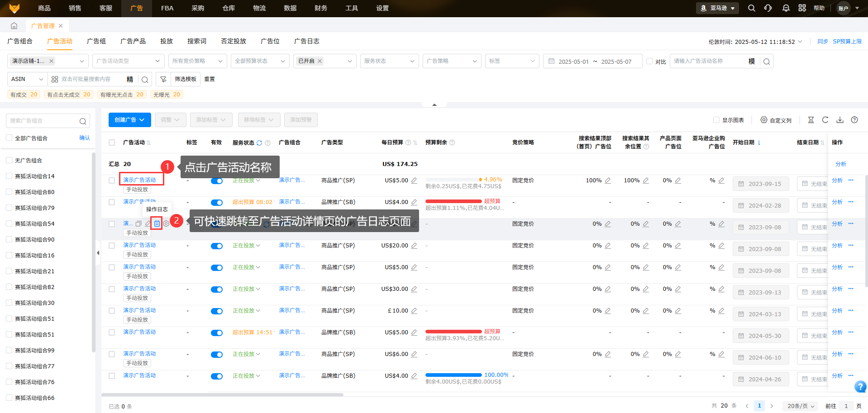This screenshot has width=868, height=413.
Task: Edit the US$20.00 daily budget pencil icon
Action: coord(414,246)
